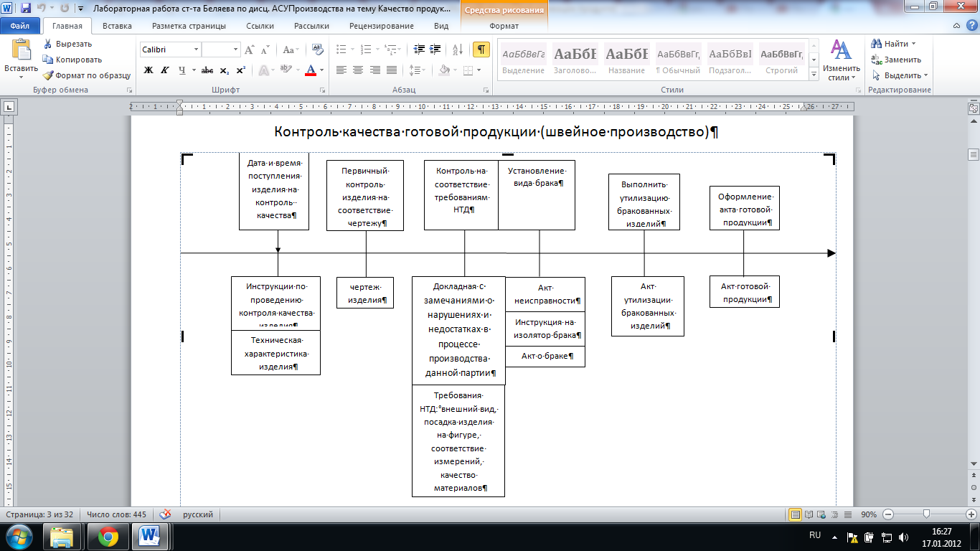The height and width of the screenshot is (551, 980).
Task: Toggle Italic (К) formatting
Action: (165, 70)
